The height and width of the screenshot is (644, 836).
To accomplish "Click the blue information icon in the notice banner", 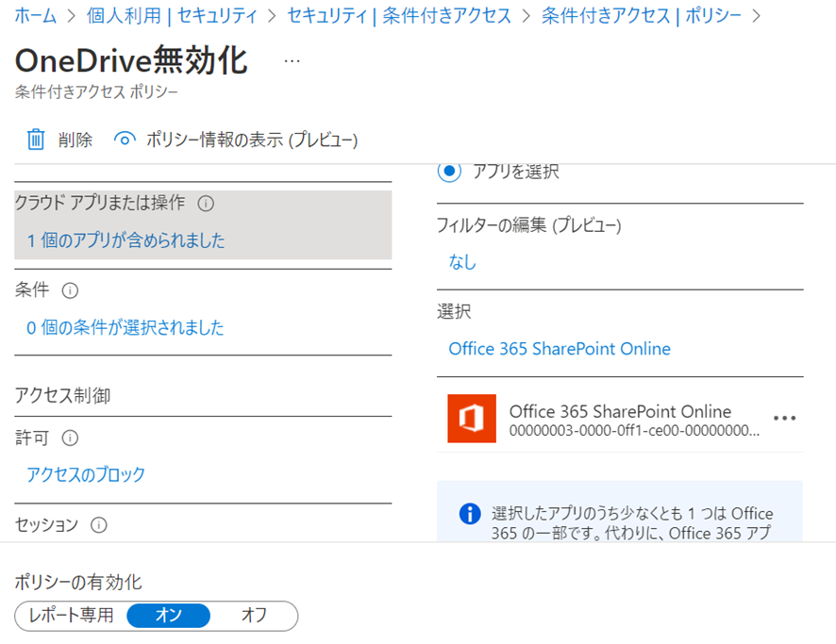I will 470,514.
